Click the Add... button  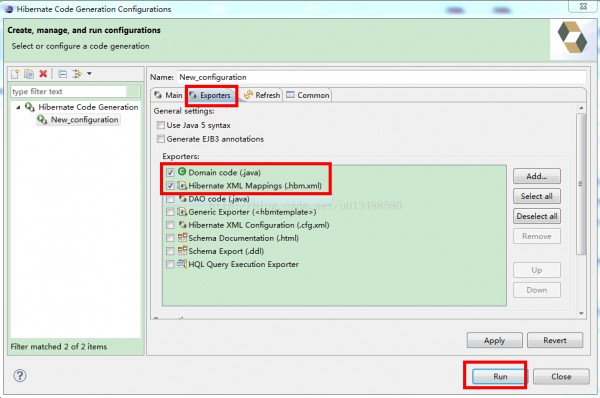click(536, 176)
